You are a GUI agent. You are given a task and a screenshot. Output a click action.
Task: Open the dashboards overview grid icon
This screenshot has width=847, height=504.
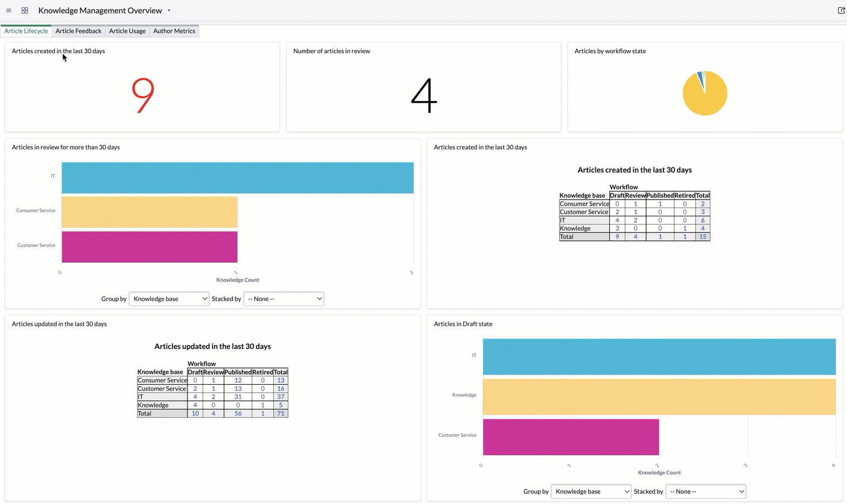point(25,11)
